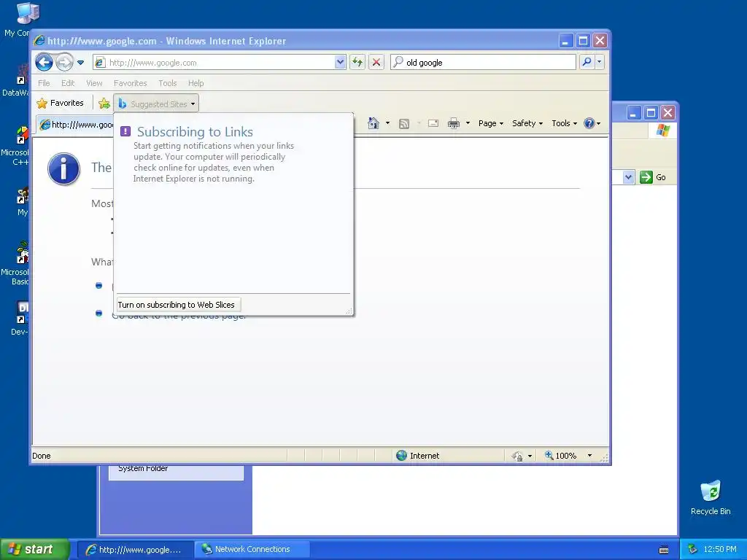747x560 pixels.
Task: Refresh the page with the green arrows icon
Action: point(357,62)
